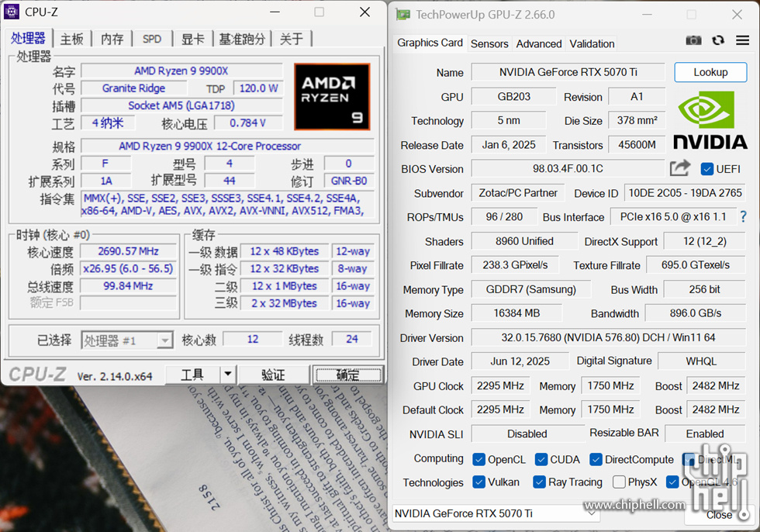760x532 pixels.
Task: Switch to the 关于 tab
Action: (292, 39)
